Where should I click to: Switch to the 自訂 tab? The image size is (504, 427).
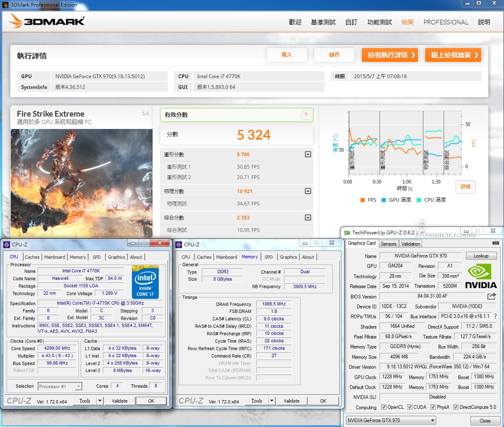coord(351,22)
